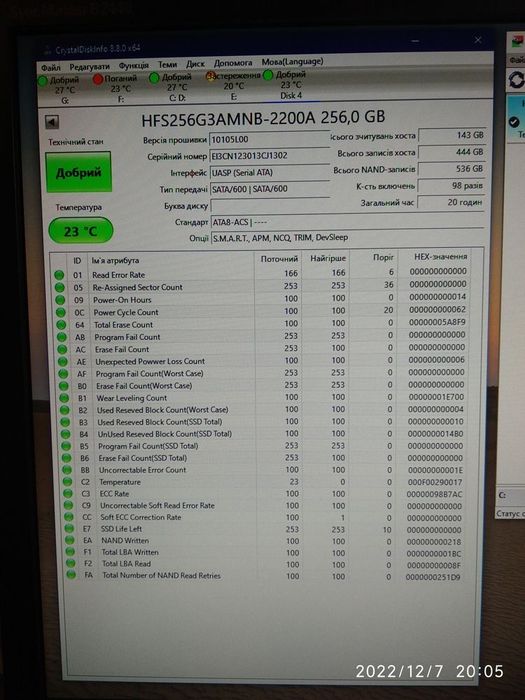Open the Редагувати menu
The height and width of the screenshot is (700, 525).
click(89, 67)
